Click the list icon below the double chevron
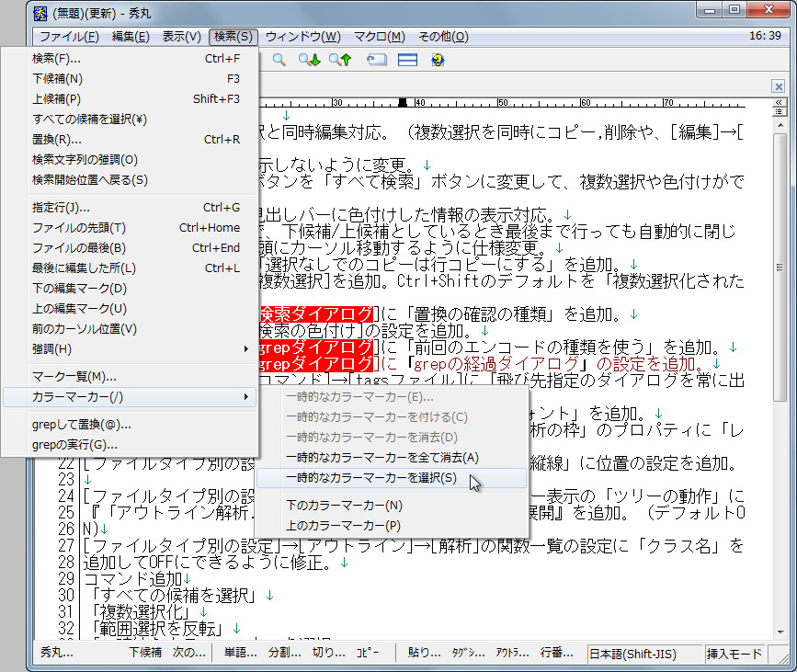Image resolution: width=797 pixels, height=672 pixels. [779, 111]
